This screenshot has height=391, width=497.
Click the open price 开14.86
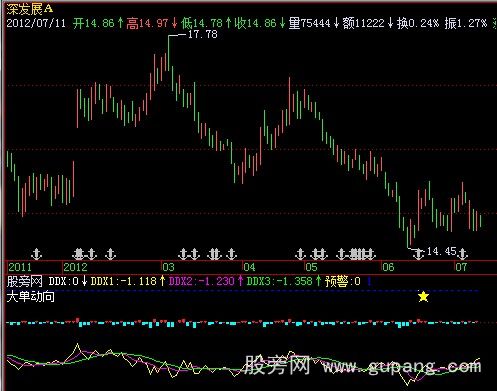click(94, 23)
